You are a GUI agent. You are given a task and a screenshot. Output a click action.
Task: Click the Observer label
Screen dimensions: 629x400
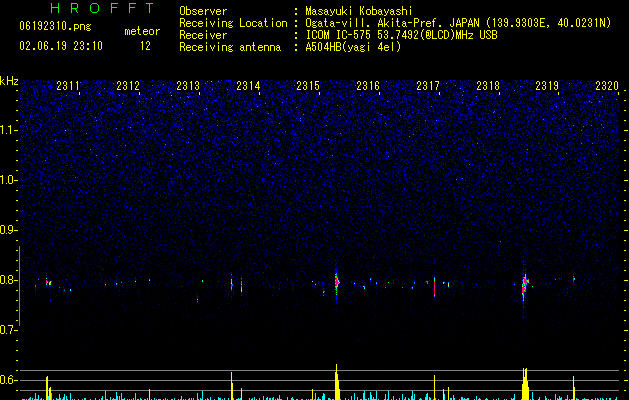pos(203,11)
